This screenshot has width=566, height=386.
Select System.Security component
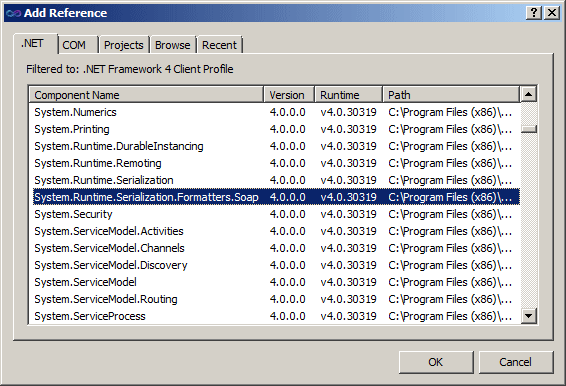click(x=277, y=214)
